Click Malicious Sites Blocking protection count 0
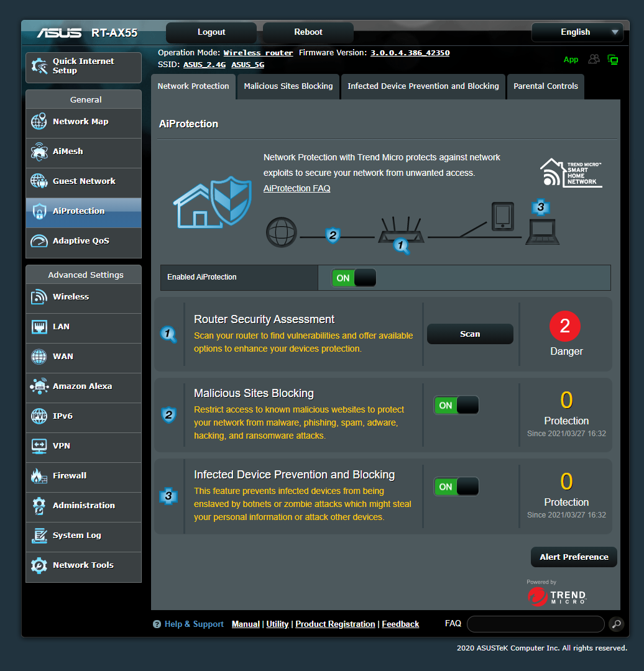 [566, 401]
